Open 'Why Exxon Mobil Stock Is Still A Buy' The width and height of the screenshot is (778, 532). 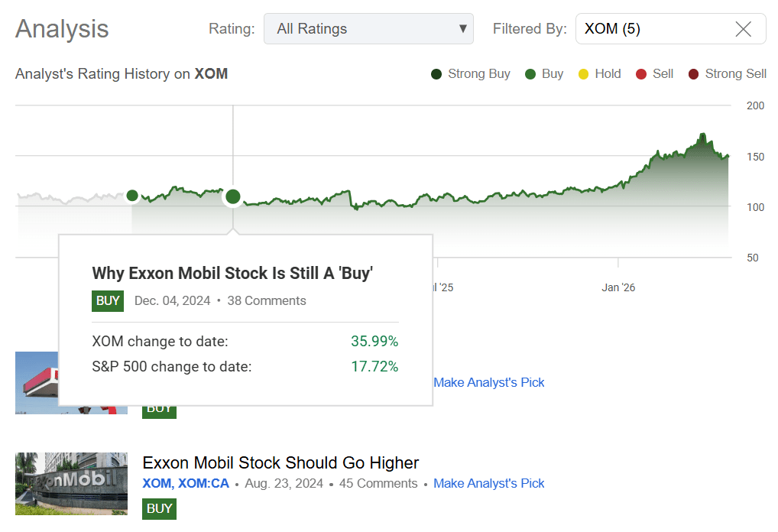(232, 273)
